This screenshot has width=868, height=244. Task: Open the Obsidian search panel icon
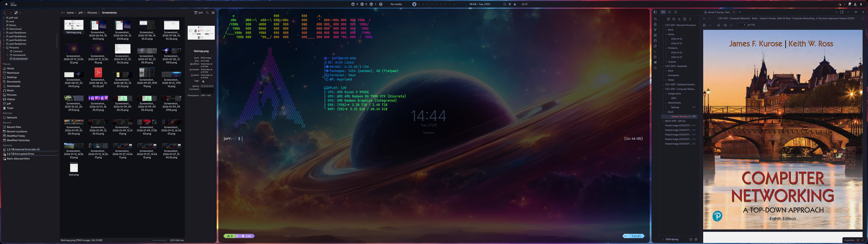pyautogui.click(x=669, y=12)
